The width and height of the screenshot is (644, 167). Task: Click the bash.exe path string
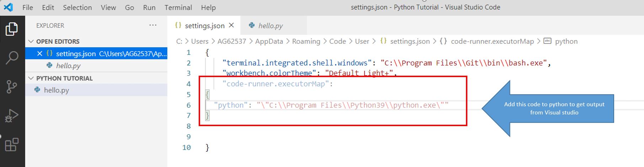tap(464, 63)
